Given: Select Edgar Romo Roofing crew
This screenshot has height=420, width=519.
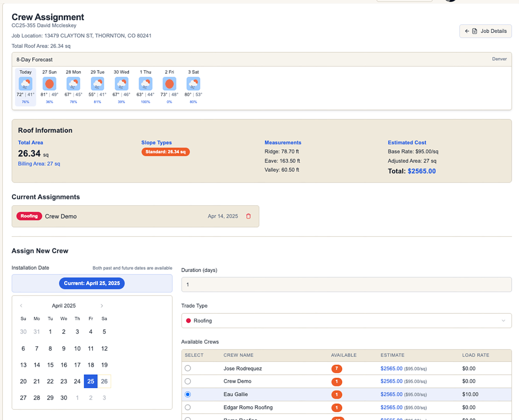Looking at the screenshot, I should tap(188, 407).
